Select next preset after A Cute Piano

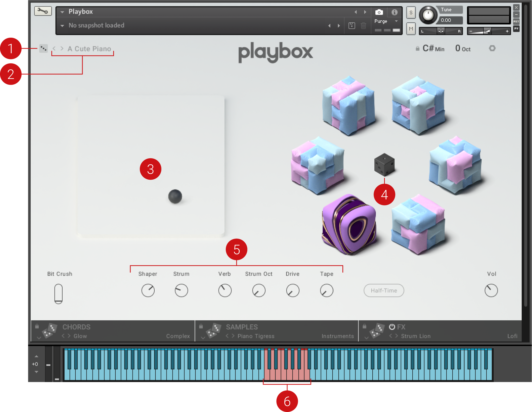tap(62, 48)
